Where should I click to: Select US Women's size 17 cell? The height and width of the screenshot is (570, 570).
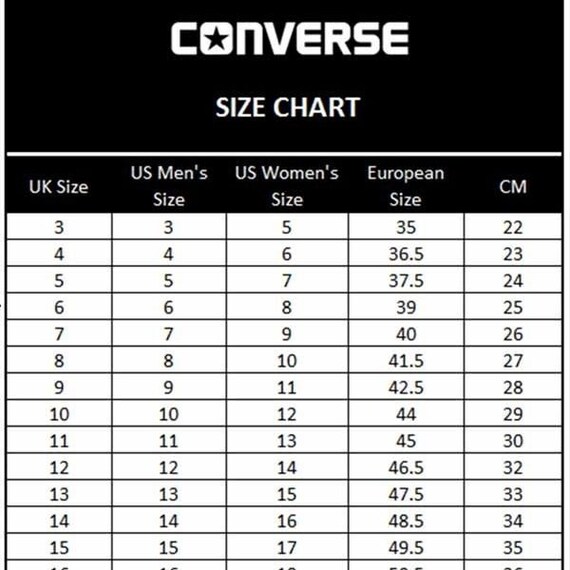[x=287, y=547]
